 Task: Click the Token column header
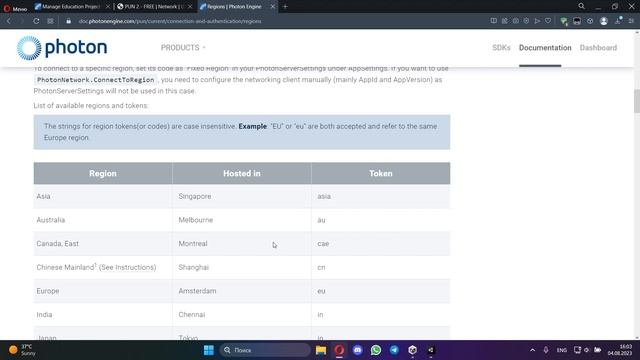(381, 173)
